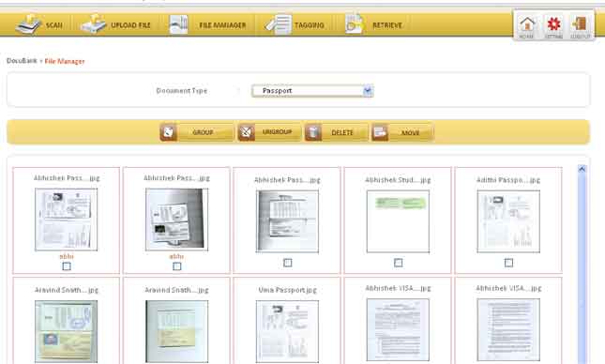Follow the File Manager breadcrumb link
Viewport: 605px width, 364px height.
click(x=65, y=61)
